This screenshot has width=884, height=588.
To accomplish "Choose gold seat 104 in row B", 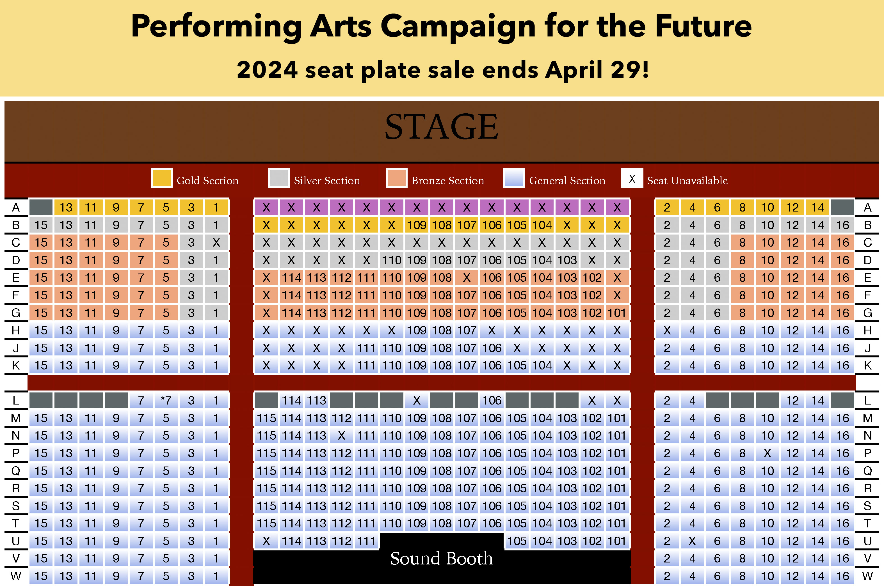I will (542, 225).
